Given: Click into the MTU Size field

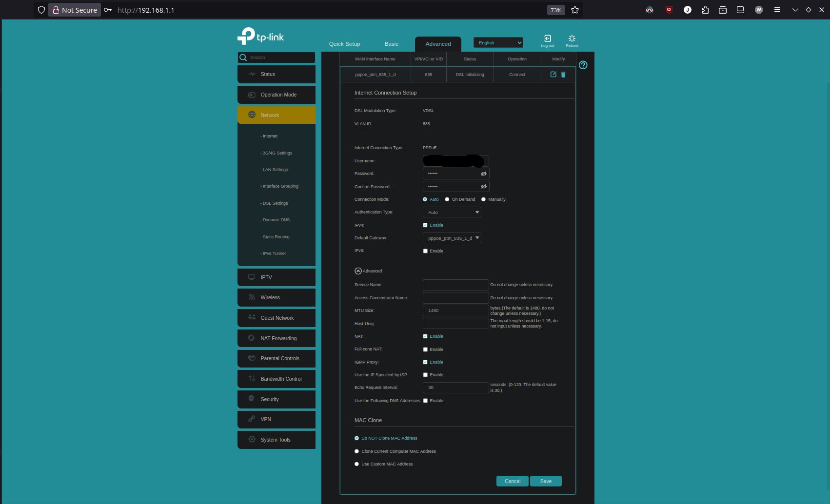Looking at the screenshot, I should [455, 310].
